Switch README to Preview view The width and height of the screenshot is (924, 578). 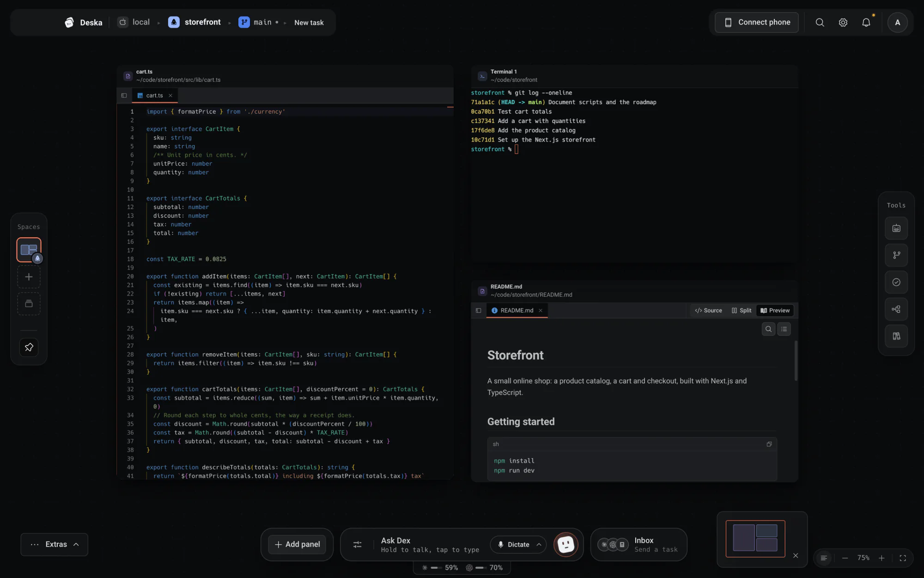click(x=775, y=311)
